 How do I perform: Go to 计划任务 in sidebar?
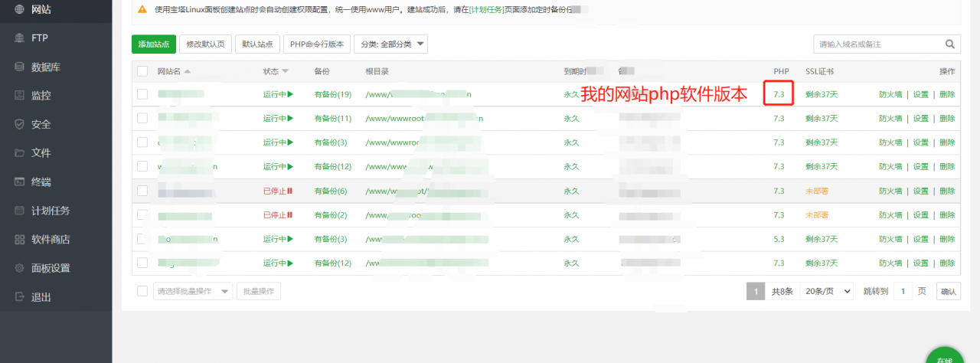tap(51, 211)
